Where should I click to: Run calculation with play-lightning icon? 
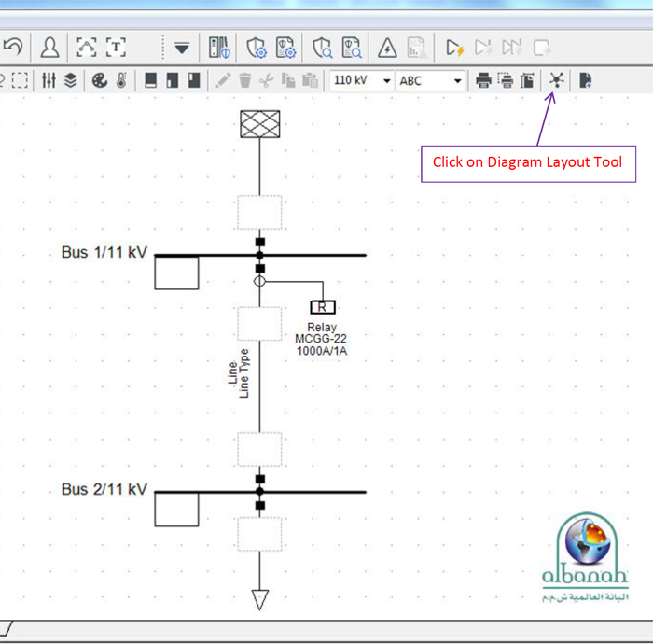click(454, 47)
